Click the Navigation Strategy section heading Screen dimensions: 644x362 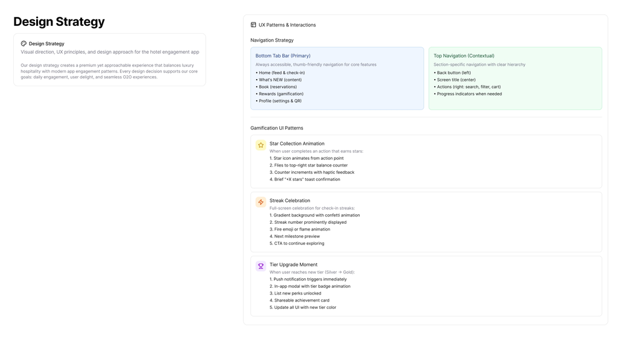(272, 40)
